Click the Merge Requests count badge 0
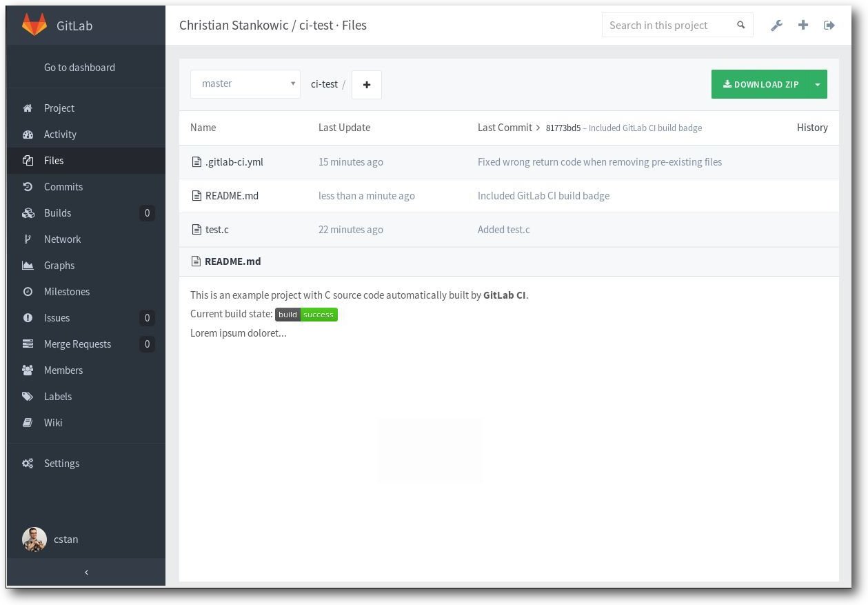The image size is (868, 605). click(x=147, y=344)
